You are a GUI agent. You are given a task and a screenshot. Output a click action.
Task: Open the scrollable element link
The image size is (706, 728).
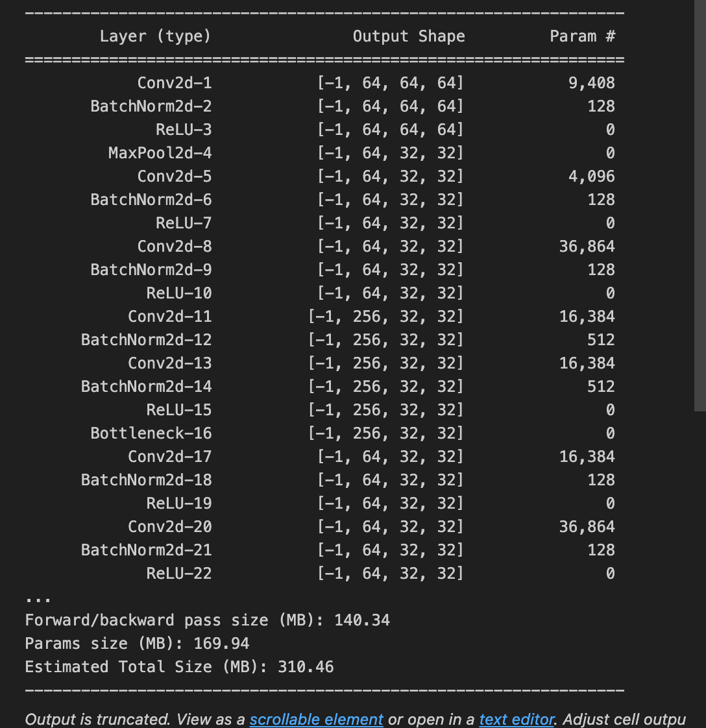tap(316, 719)
